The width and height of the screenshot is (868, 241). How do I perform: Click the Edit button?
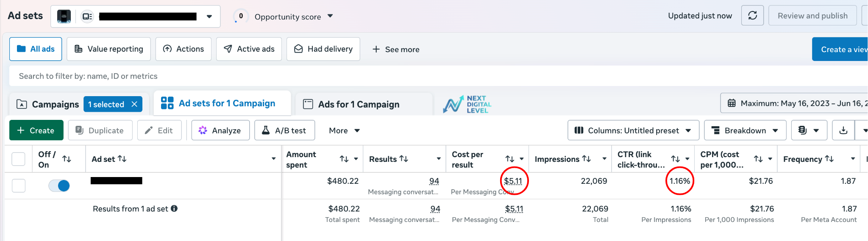[159, 130]
